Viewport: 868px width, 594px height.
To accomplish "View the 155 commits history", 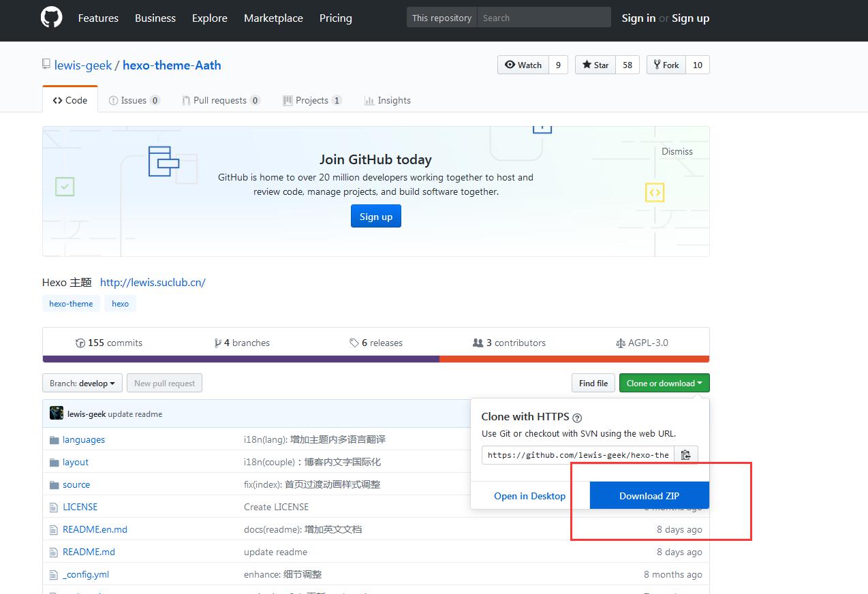I will tap(109, 343).
